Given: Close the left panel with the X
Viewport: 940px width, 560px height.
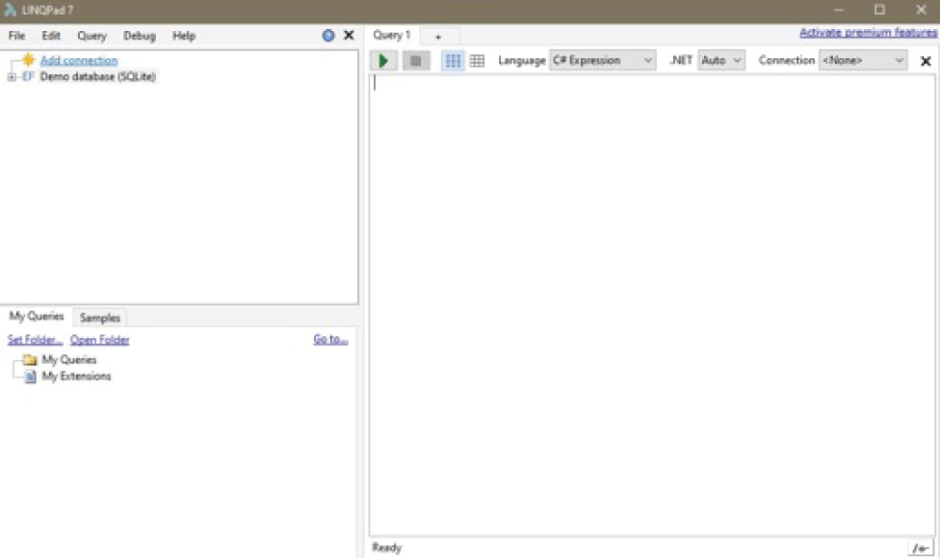Looking at the screenshot, I should [349, 36].
